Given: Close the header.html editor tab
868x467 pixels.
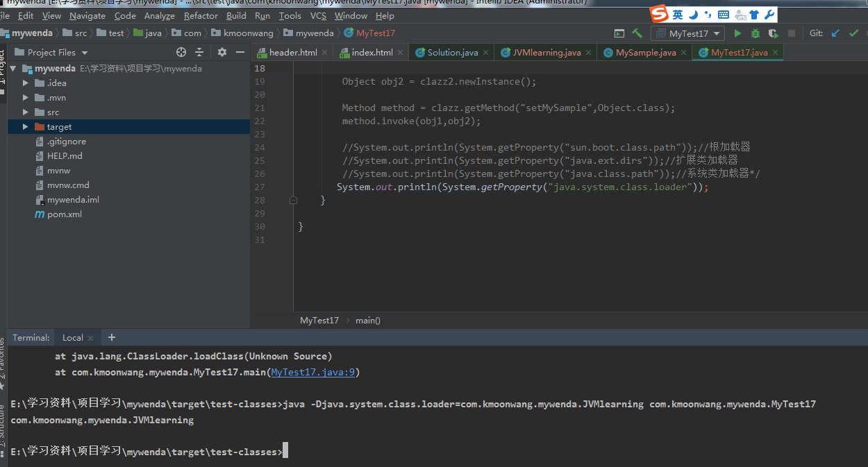Looking at the screenshot, I should point(325,53).
